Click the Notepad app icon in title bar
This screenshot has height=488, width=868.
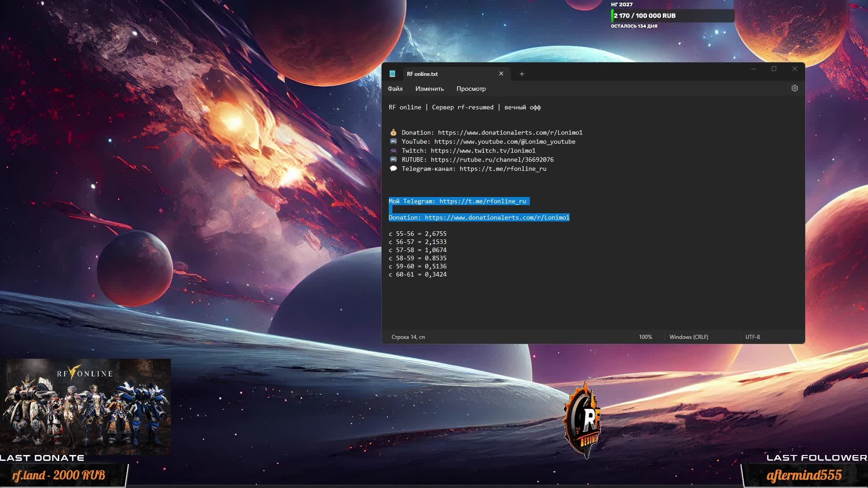tap(392, 74)
